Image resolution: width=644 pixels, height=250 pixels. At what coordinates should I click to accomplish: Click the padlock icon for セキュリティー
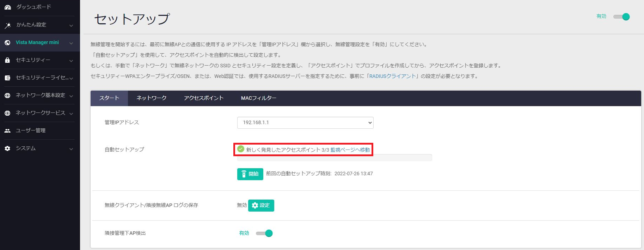pyautogui.click(x=7, y=60)
